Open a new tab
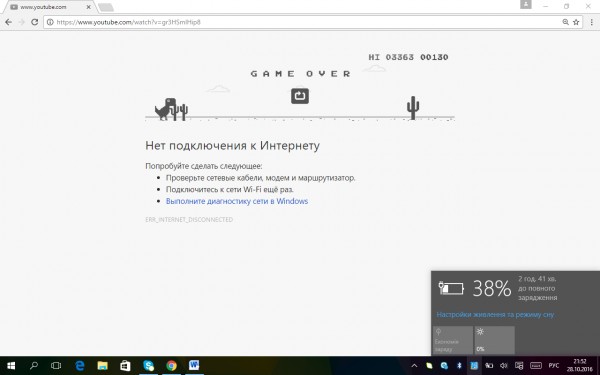The image size is (600, 375). pos(106,7)
